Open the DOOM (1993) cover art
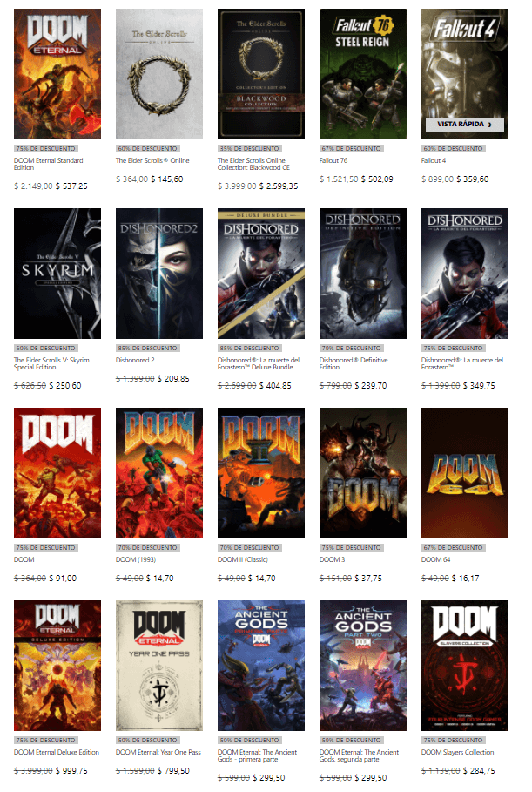 click(x=159, y=472)
